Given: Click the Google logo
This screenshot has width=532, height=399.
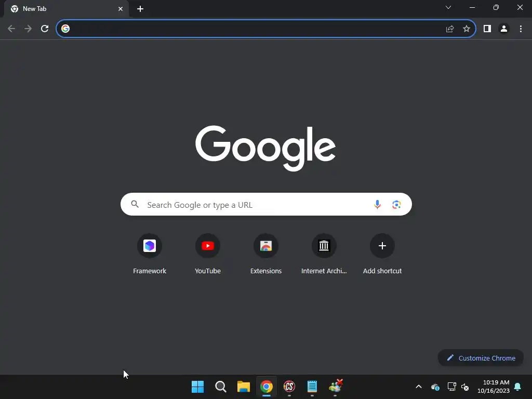Looking at the screenshot, I should click(x=265, y=148).
